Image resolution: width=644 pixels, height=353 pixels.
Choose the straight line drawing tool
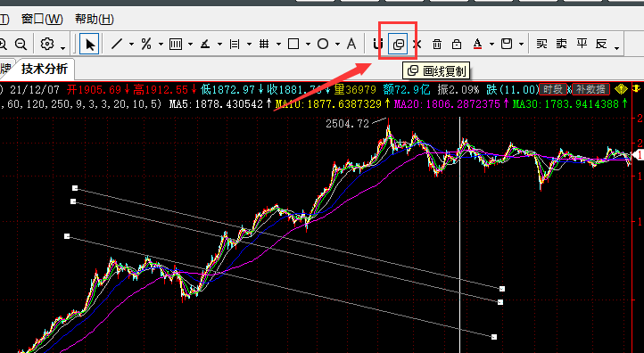tap(117, 44)
